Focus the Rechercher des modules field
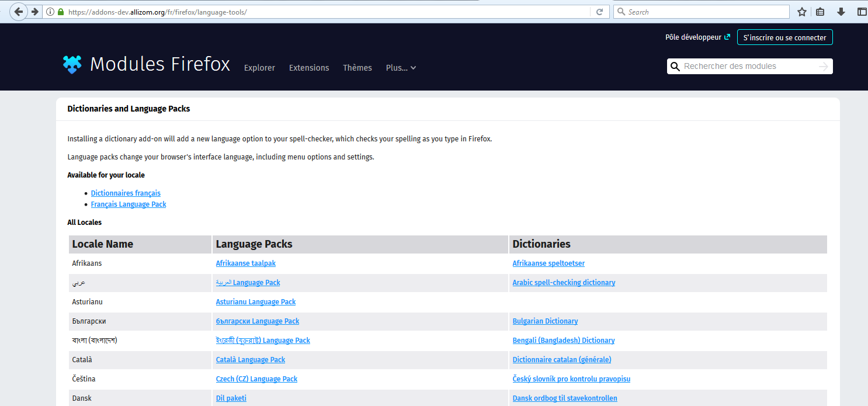 [x=749, y=67]
